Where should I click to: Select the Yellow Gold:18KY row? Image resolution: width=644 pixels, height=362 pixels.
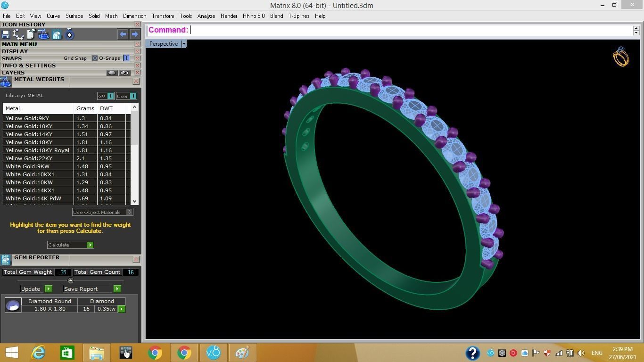66,142
